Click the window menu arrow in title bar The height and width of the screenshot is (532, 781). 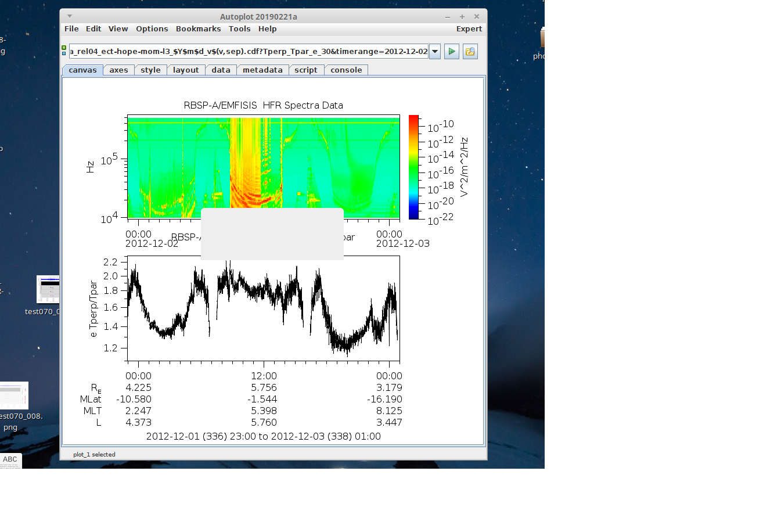tap(70, 16)
